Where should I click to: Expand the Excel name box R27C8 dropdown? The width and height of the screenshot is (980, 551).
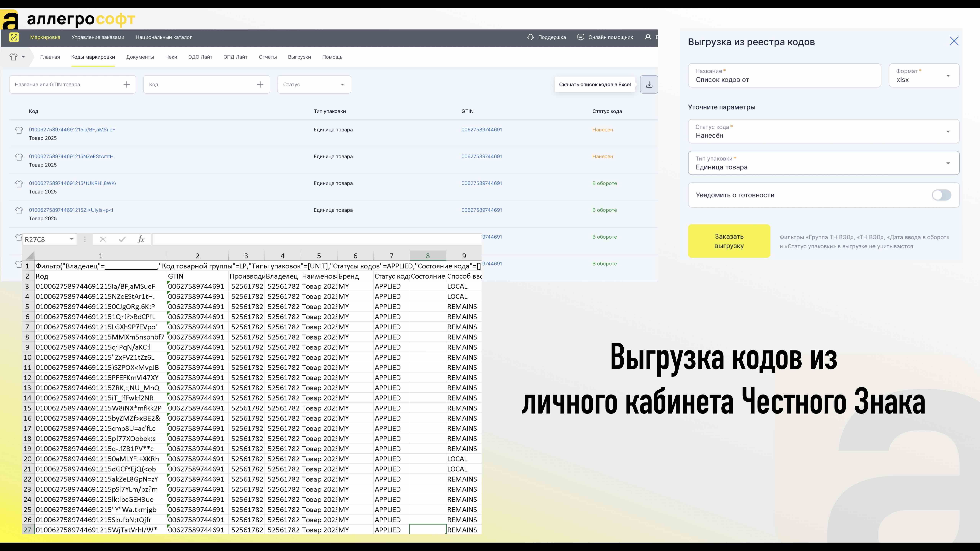click(72, 239)
